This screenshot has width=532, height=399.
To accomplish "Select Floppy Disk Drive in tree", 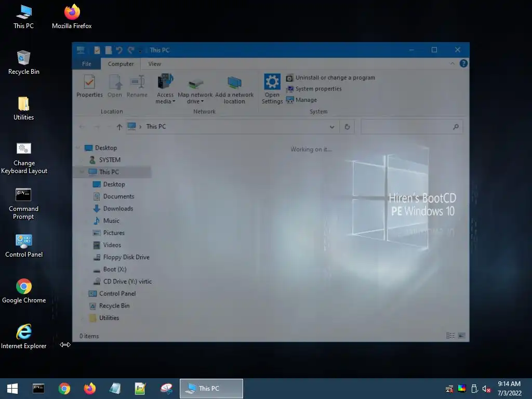I will pos(126,257).
